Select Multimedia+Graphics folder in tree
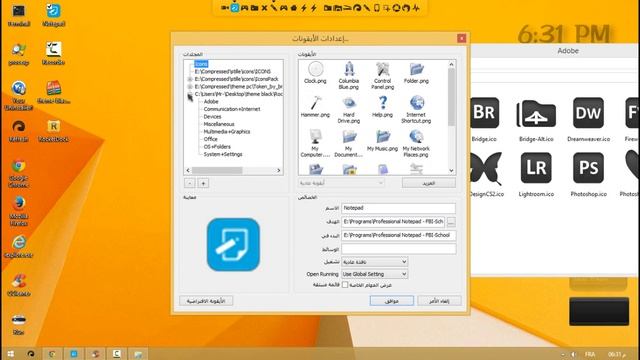This screenshot has width=640, height=360. tap(227, 132)
